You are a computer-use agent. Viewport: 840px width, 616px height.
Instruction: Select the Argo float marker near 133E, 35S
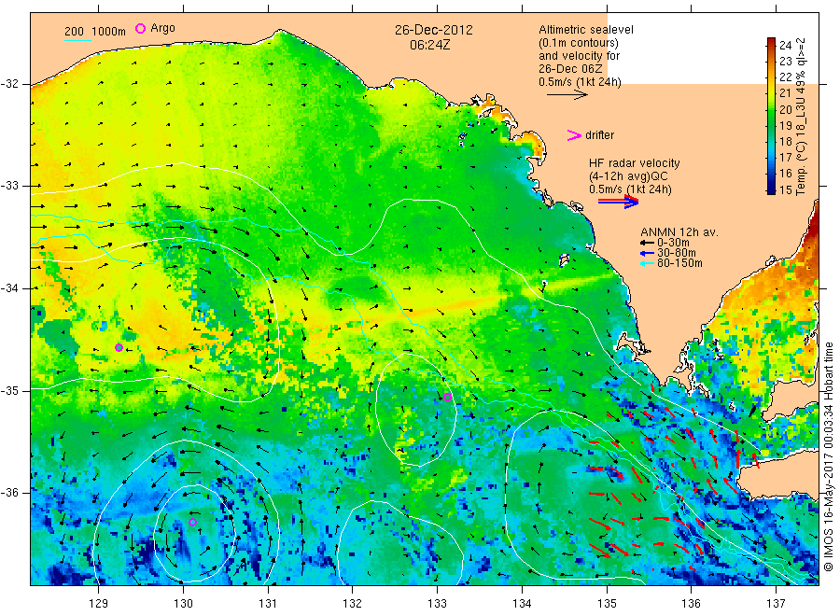tap(447, 397)
